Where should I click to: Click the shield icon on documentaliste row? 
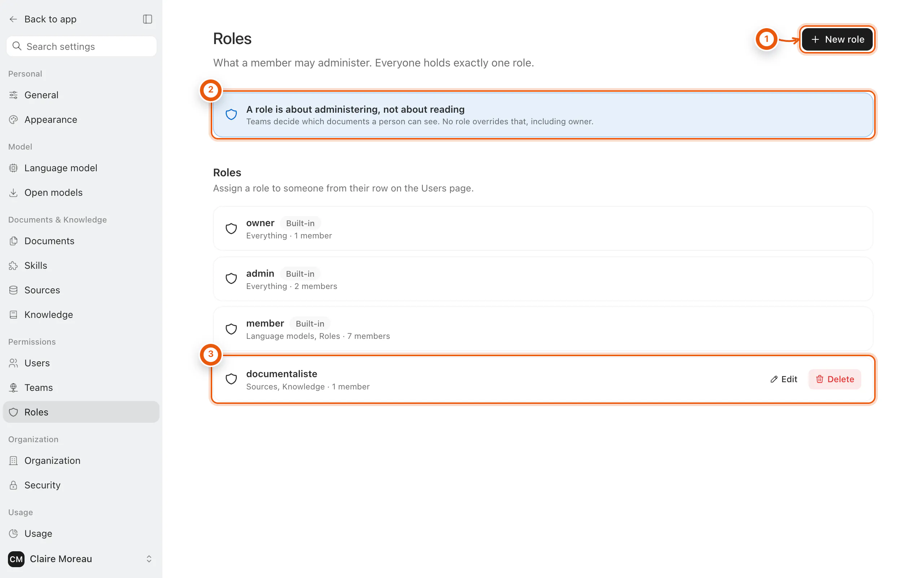tap(231, 379)
